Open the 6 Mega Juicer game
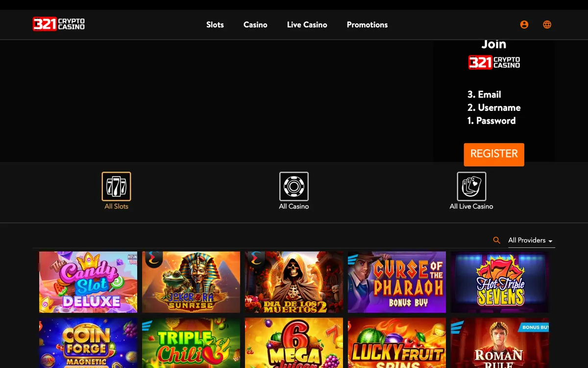Image resolution: width=588 pixels, height=368 pixels. point(294,343)
